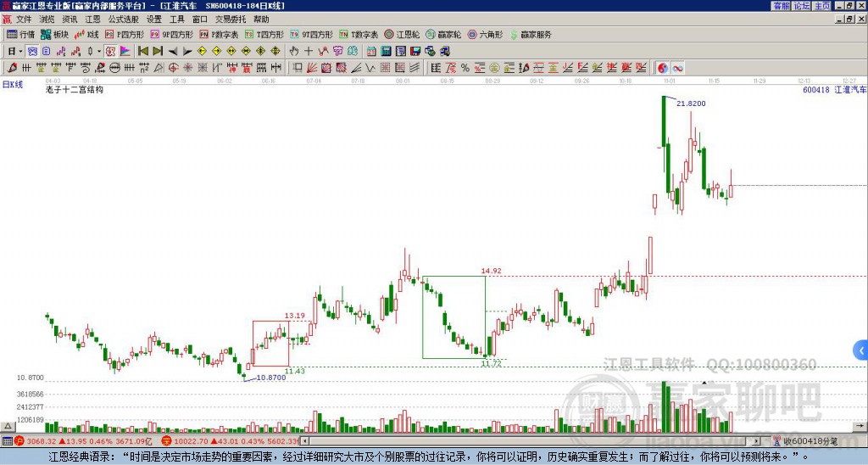
Task: Click the 客服 customer service button
Action: 782,6
